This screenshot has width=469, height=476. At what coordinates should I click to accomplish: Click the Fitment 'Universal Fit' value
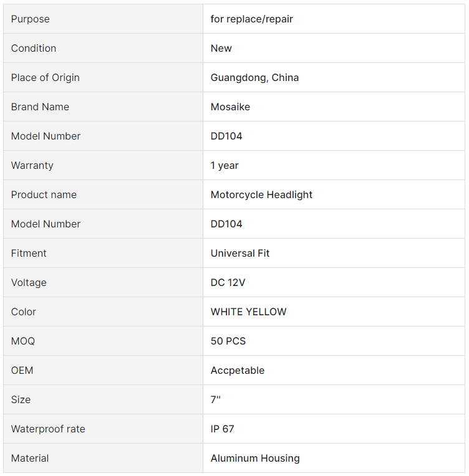240,253
